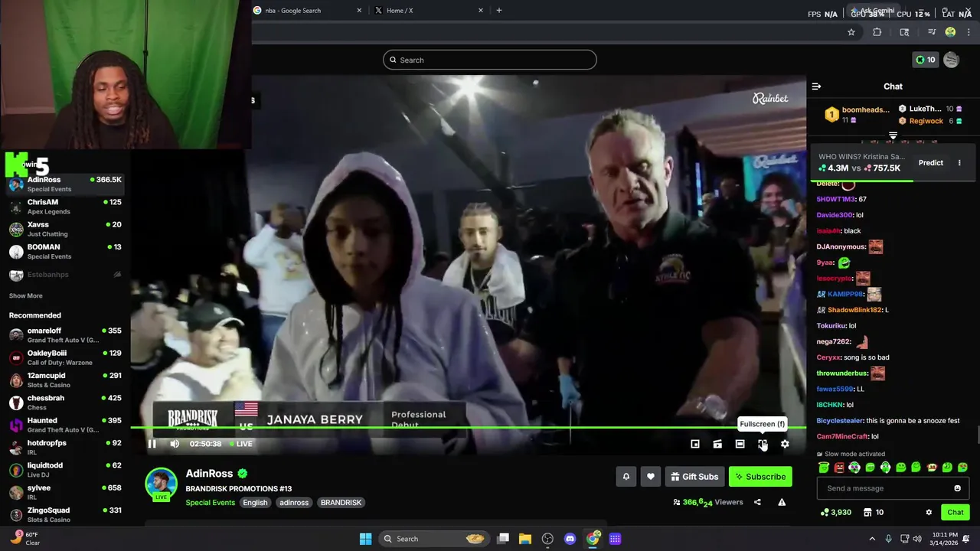Open offline Estebanhps channel

[x=65, y=275]
